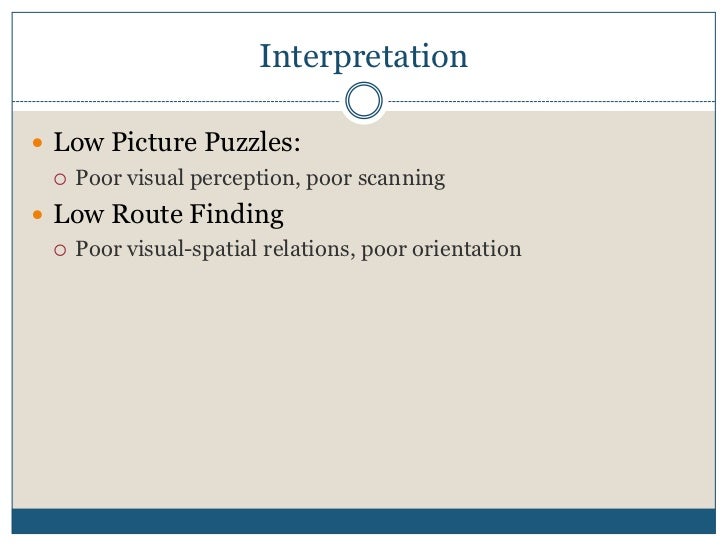Click the word Finding in second heading
Screen dimensions: 728x546
pyautogui.click(x=237, y=215)
